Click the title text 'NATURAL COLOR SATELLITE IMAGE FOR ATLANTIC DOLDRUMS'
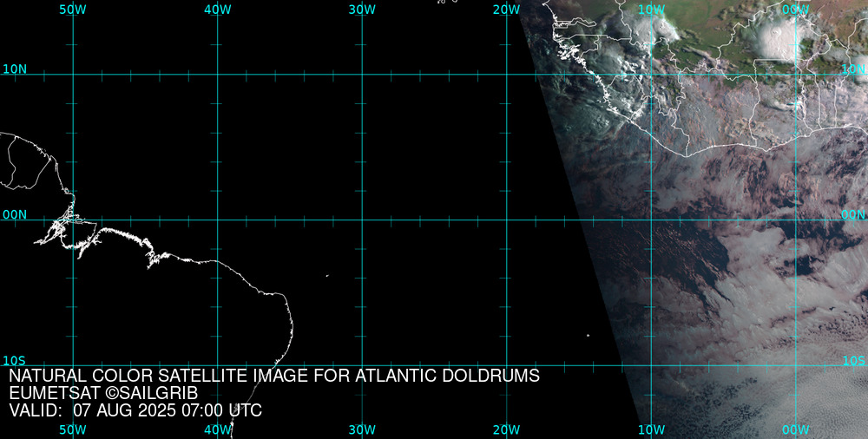Image resolution: width=868 pixels, height=439 pixels. (x=274, y=376)
